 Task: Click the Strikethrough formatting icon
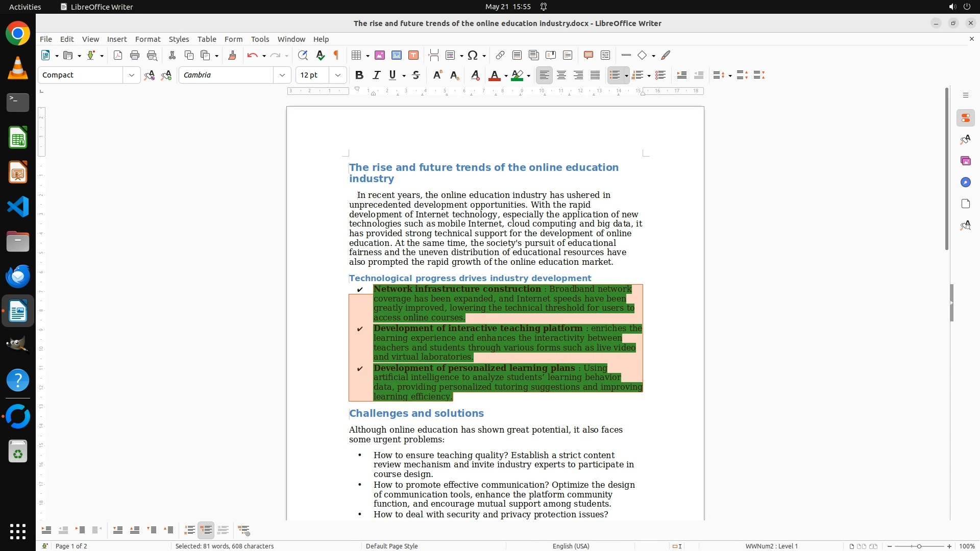(x=416, y=76)
